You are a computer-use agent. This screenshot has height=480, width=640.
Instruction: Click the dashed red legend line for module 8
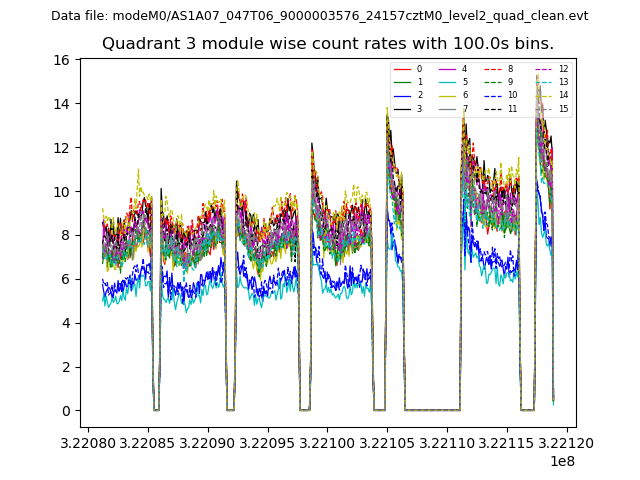click(493, 69)
